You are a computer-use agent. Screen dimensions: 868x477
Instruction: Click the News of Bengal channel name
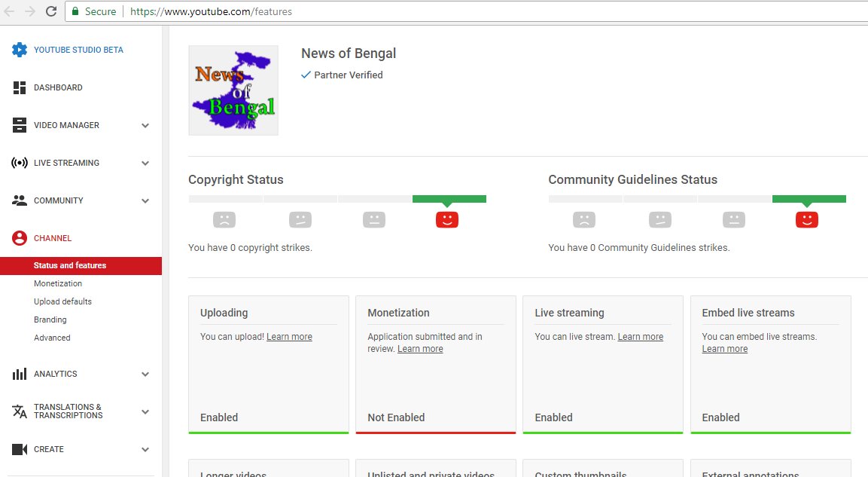click(349, 54)
